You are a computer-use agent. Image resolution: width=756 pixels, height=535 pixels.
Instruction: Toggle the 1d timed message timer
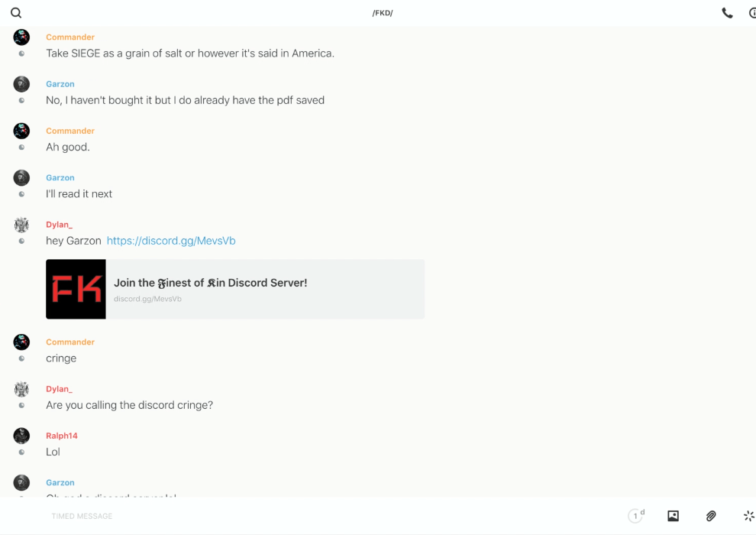(636, 516)
